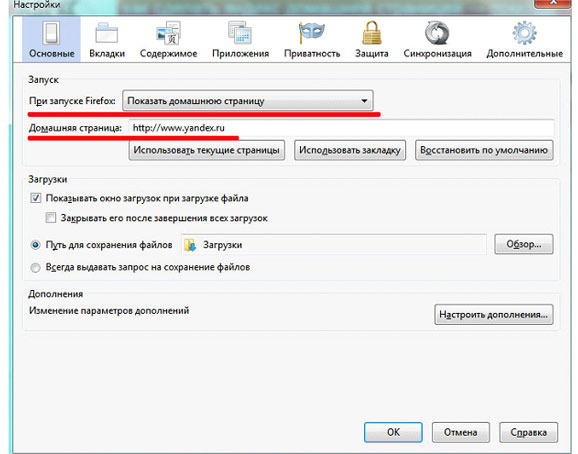Confirm settings with the OK button
Viewport: 578px width, 454px height.
click(393, 432)
